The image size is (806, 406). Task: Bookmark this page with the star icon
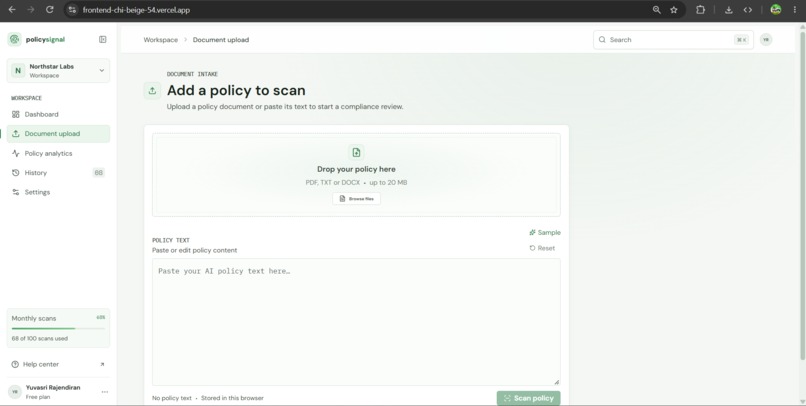click(674, 10)
